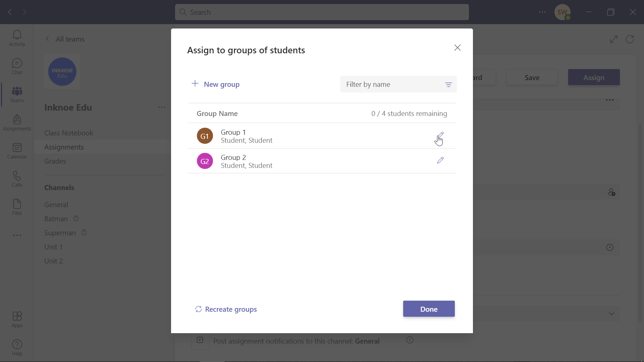This screenshot has width=644, height=362.
Task: Click the Grades menu item
Action: (55, 161)
